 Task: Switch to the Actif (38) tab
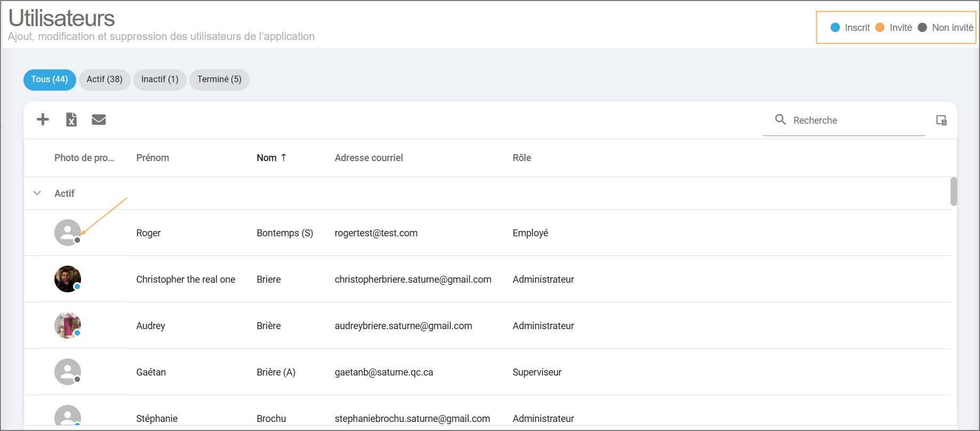[x=105, y=79]
